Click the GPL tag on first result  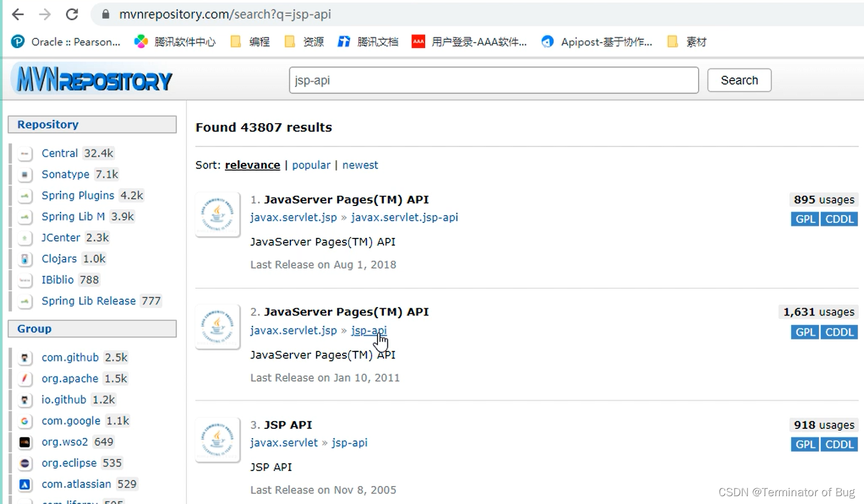[x=805, y=219]
